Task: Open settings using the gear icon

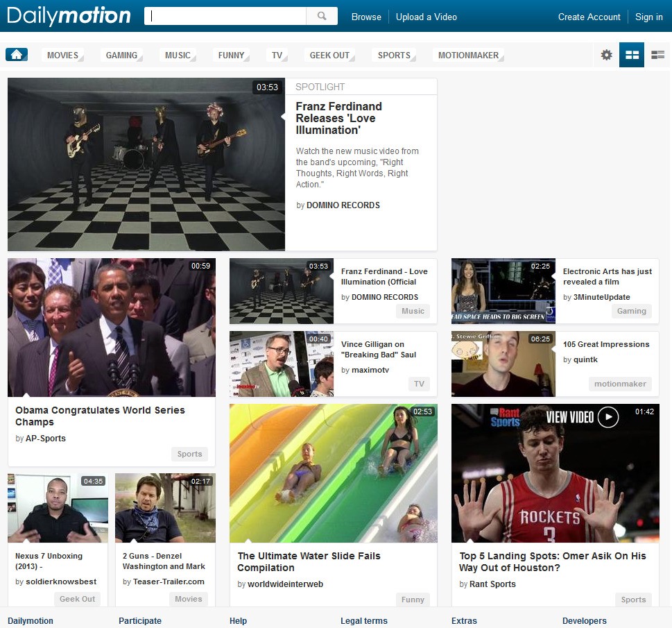Action: (605, 54)
